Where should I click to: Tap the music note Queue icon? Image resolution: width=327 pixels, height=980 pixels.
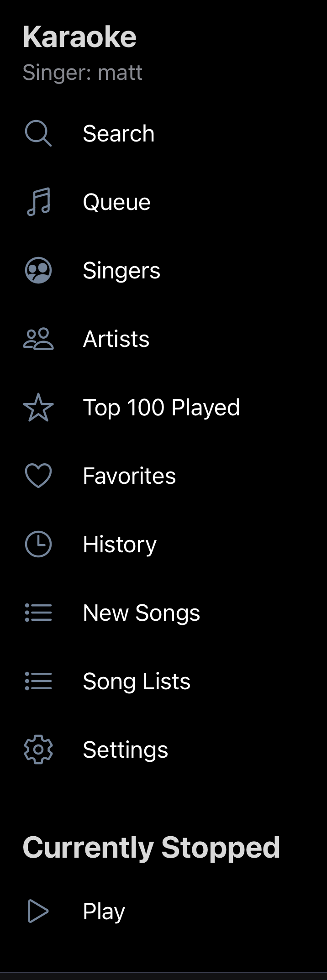click(x=38, y=202)
